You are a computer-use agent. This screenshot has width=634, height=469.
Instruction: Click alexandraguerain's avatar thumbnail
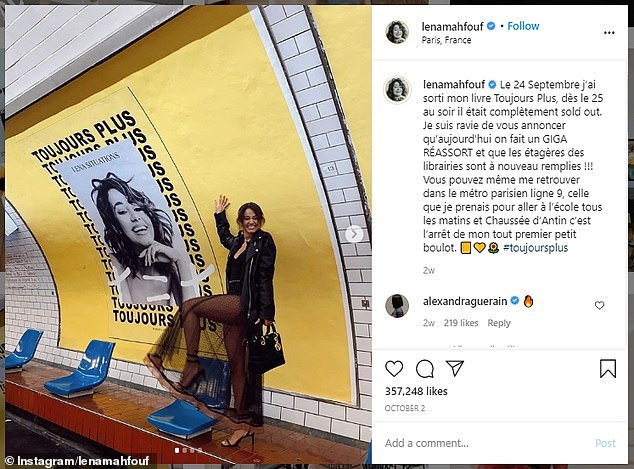click(397, 306)
